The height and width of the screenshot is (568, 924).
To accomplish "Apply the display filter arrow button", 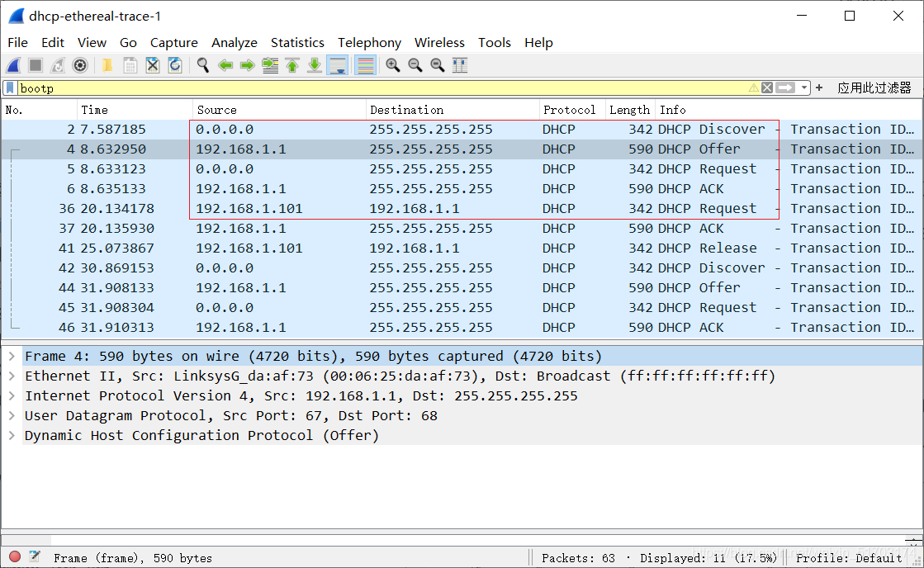I will [x=785, y=88].
